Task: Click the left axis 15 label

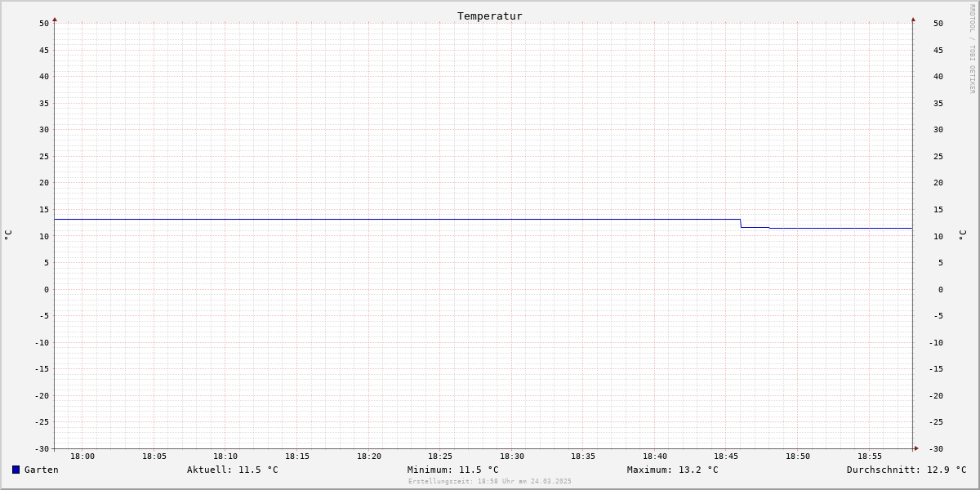Action: (44, 209)
